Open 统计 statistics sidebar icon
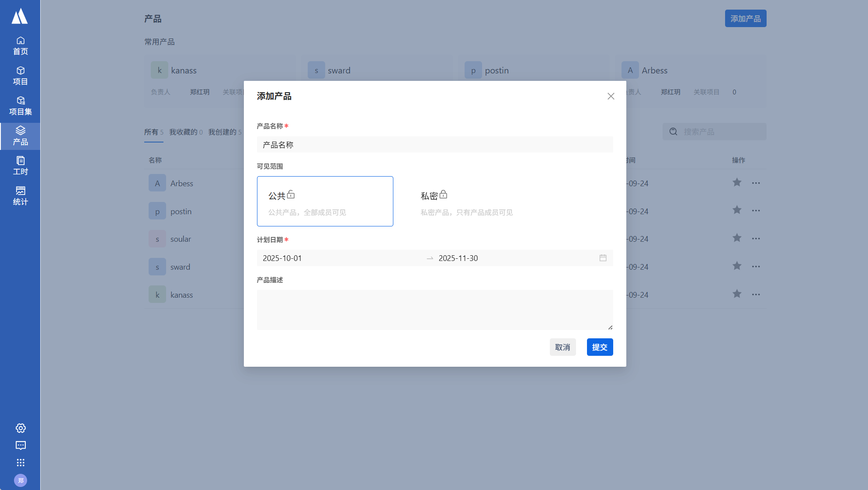The width and height of the screenshot is (868, 490). 20,196
